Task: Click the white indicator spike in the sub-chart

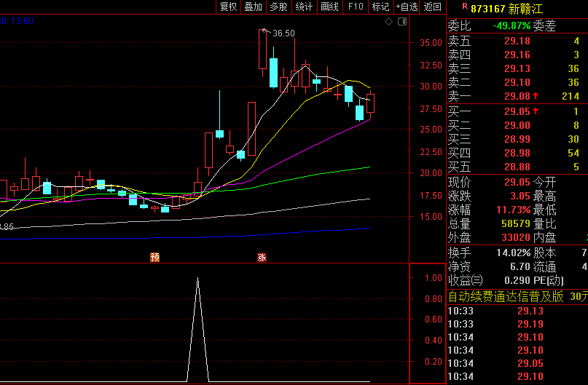Action: click(198, 330)
